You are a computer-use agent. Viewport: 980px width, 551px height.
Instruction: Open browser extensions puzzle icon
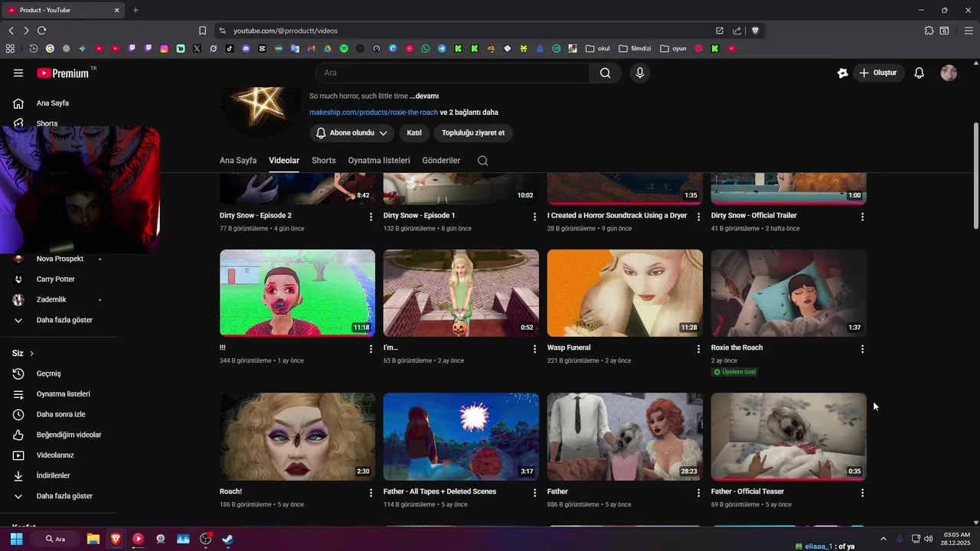[929, 31]
